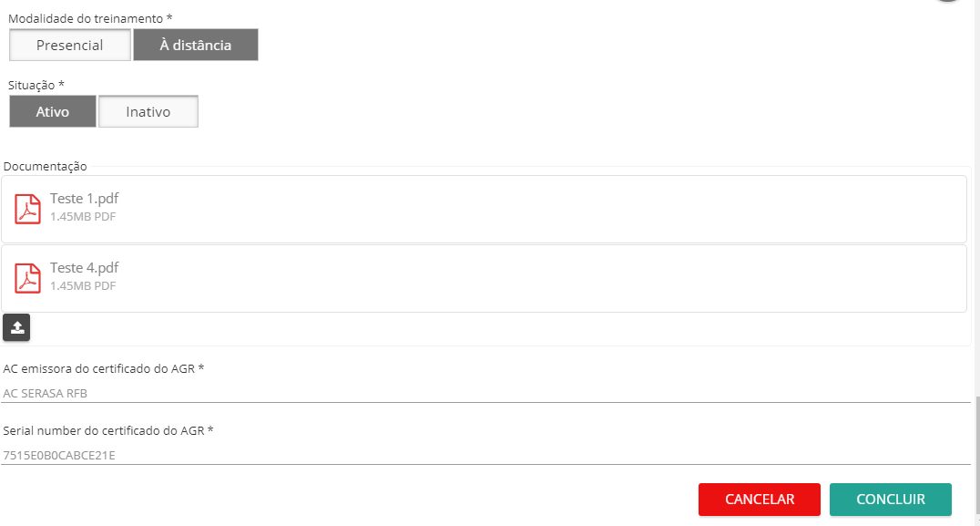Open the Teste 4.pdf file name
The width and height of the screenshot is (980, 526).
pos(84,268)
